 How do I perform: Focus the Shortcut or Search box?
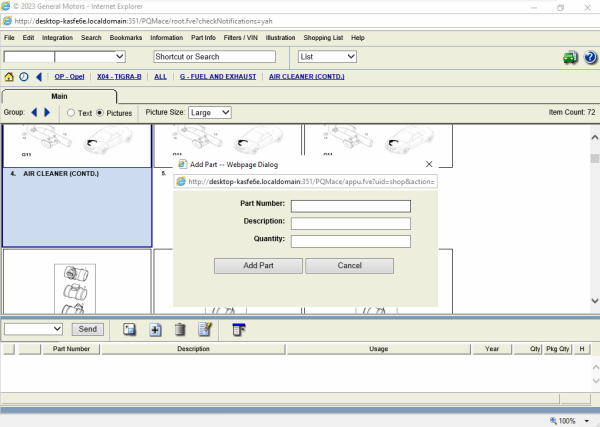click(x=214, y=57)
